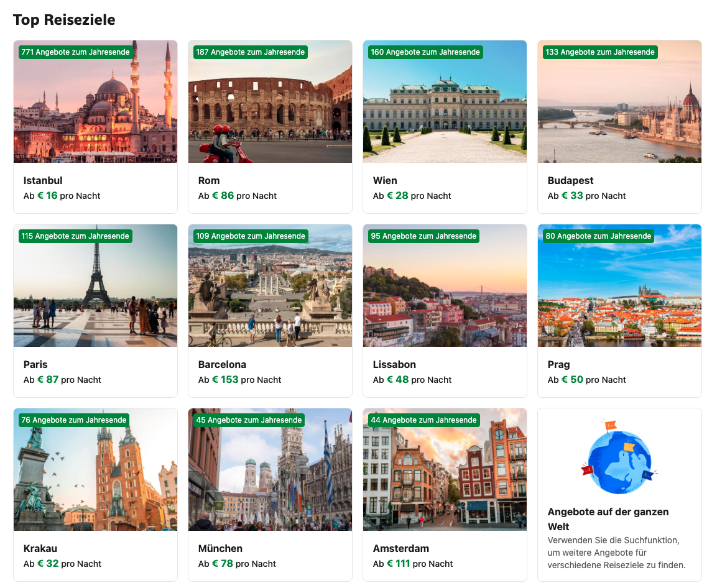Viewport: 712px width, 588px height.
Task: Open Angebote auf der ganzen Welt heading
Action: click(608, 519)
